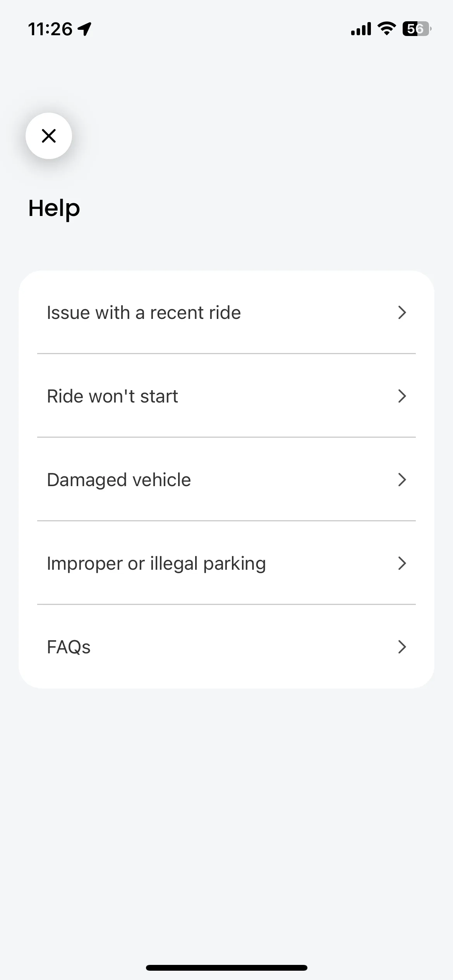Open the FAQs entry
The height and width of the screenshot is (980, 453).
[226, 646]
